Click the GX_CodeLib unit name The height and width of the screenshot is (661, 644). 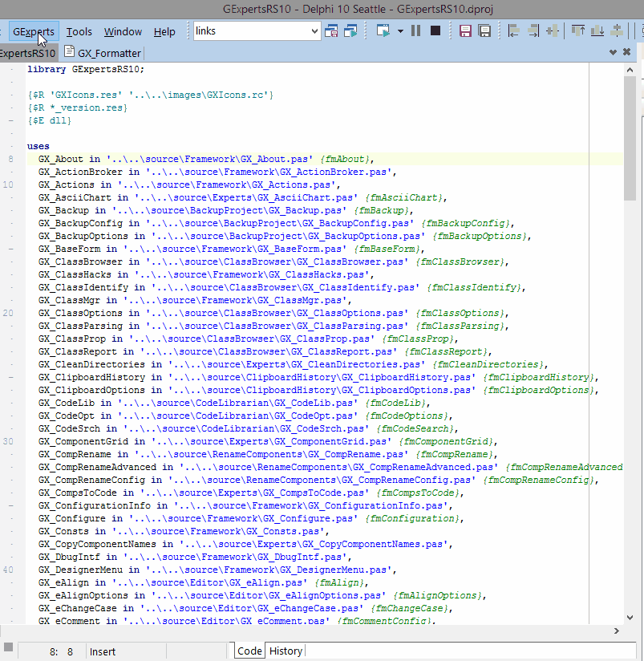[67, 403]
